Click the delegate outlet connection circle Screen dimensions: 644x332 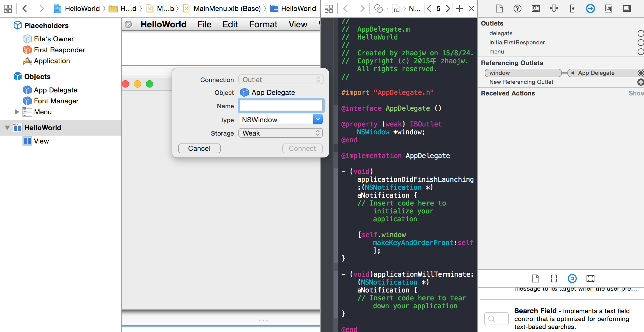pyautogui.click(x=640, y=33)
